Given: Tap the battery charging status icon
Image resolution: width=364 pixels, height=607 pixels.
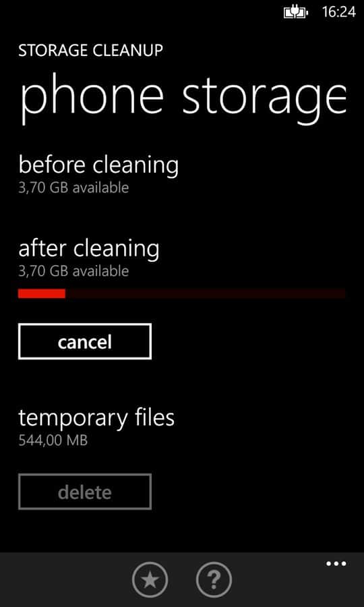Looking at the screenshot, I should tap(296, 13).
